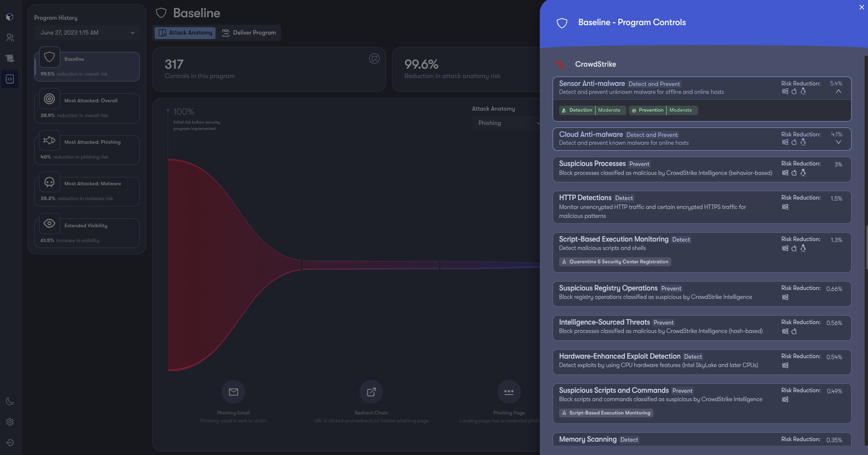Open the Program History date dropdown
This screenshot has width=868, height=455.
pos(87,33)
